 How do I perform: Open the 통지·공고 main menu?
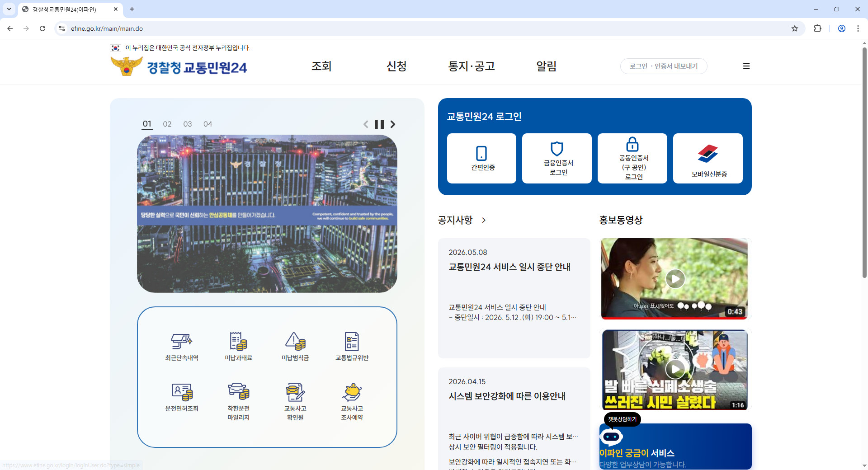tap(472, 66)
